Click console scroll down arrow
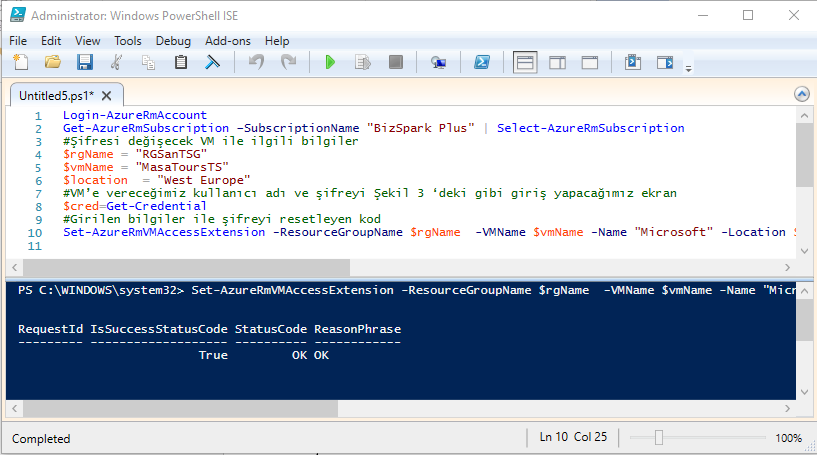 pyautogui.click(x=804, y=392)
